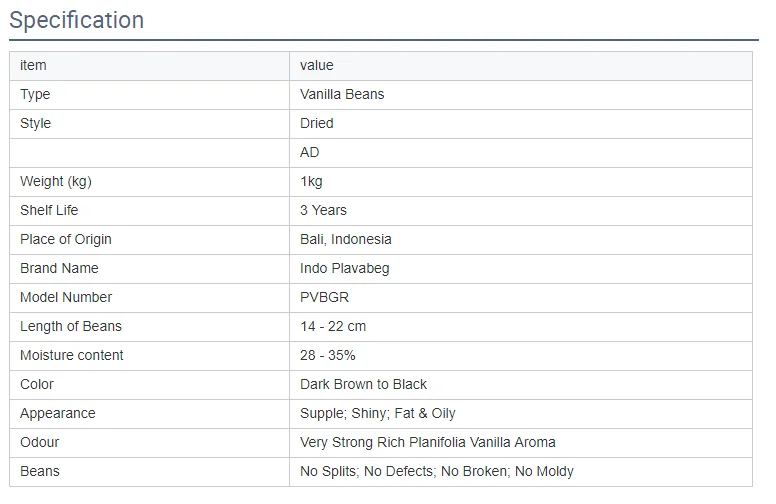Select the PVBGR model number
The image size is (776, 504).
click(324, 297)
